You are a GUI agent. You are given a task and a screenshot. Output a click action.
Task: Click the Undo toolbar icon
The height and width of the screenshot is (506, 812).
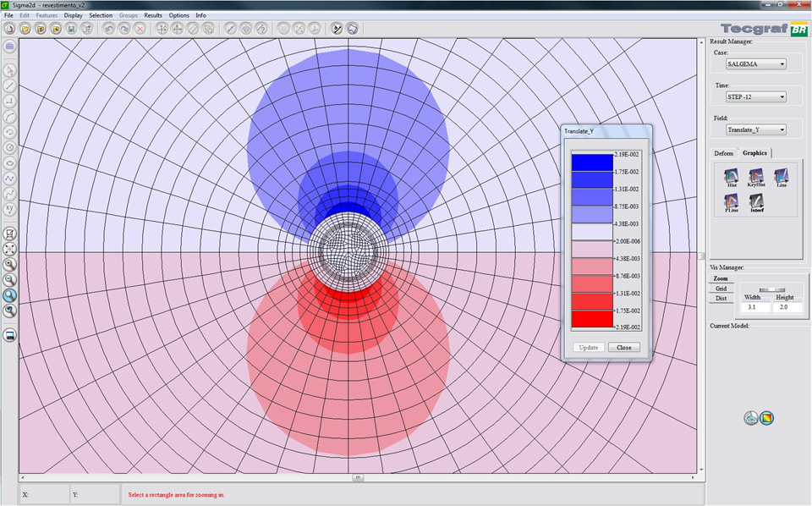click(109, 29)
